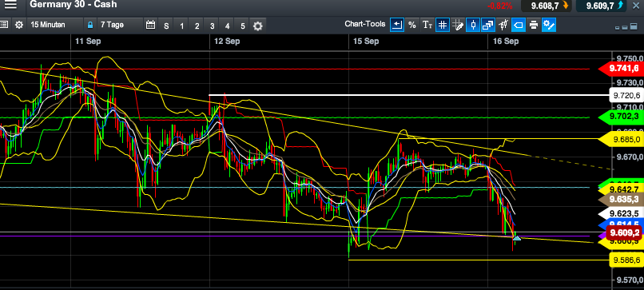Select the grid color picker pen tool
This screenshot has width=644, height=290.
pyautogui.click(x=458, y=25)
